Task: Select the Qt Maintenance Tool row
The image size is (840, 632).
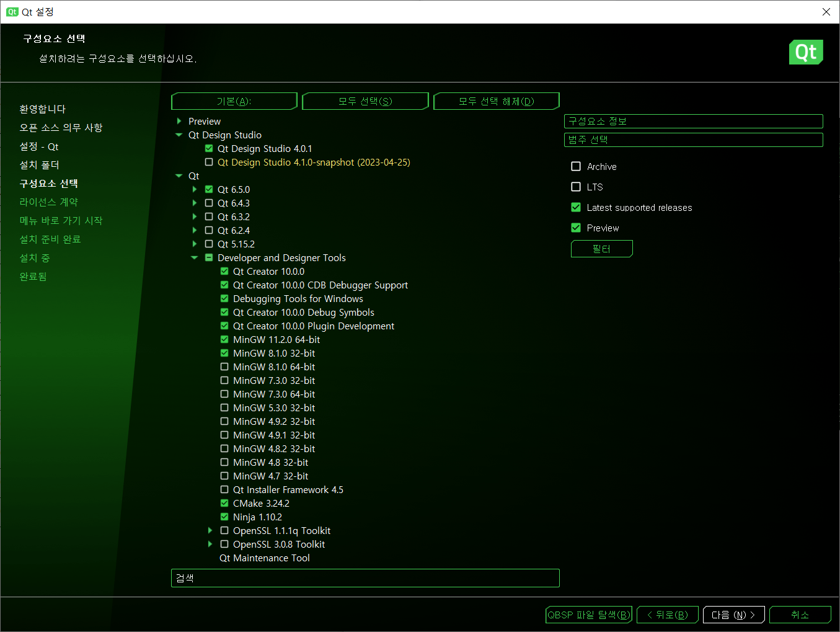Action: coord(265,558)
